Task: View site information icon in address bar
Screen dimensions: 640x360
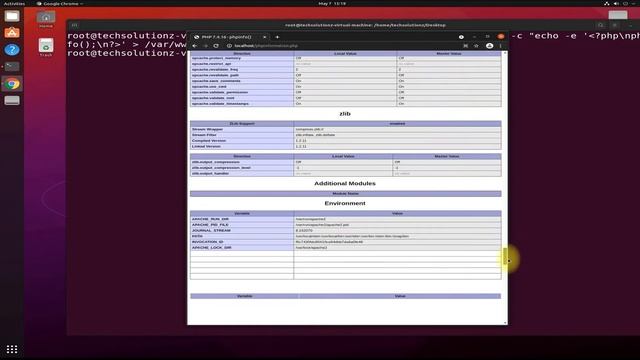Action: tap(229, 46)
